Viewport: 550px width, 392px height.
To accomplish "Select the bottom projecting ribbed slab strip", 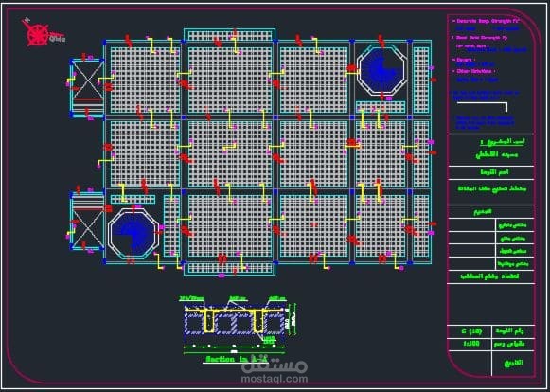I will (x=230, y=269).
